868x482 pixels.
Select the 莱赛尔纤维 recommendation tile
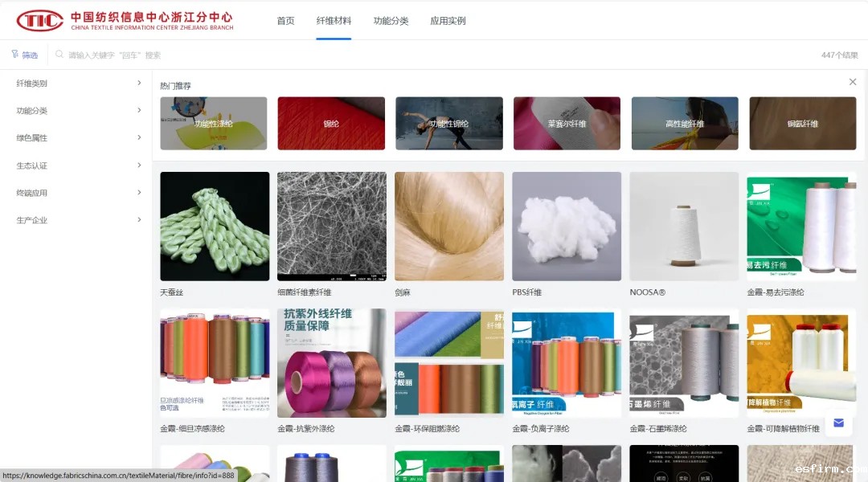pyautogui.click(x=567, y=124)
